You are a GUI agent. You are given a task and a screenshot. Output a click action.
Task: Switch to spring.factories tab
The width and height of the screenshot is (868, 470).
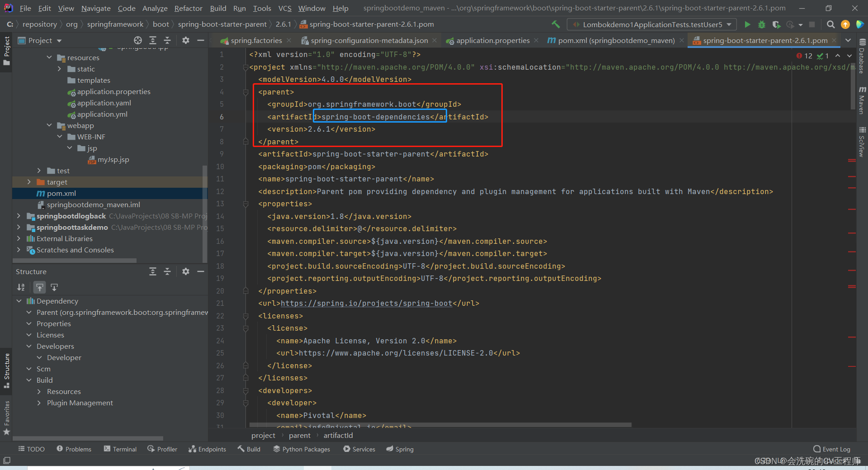tap(256, 40)
